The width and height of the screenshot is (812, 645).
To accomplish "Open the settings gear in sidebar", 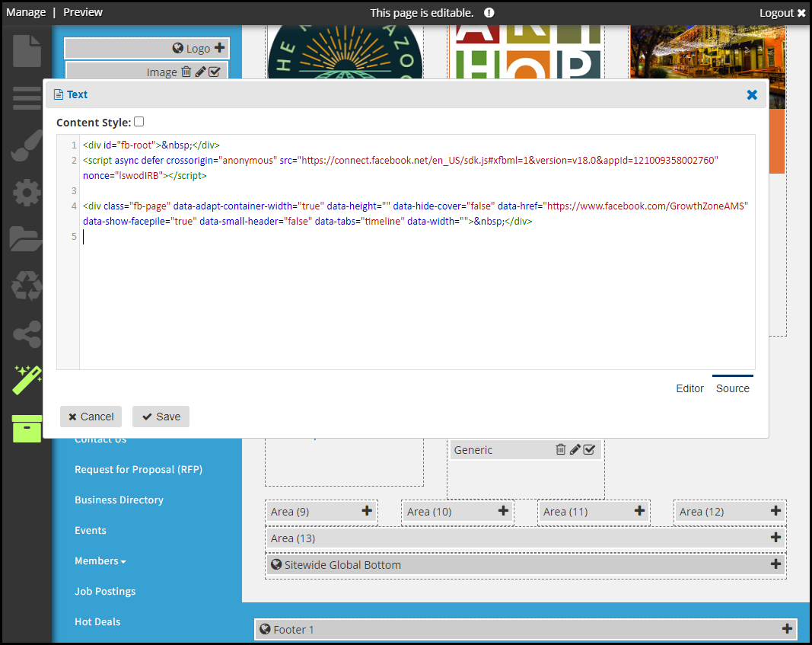I will 27,193.
